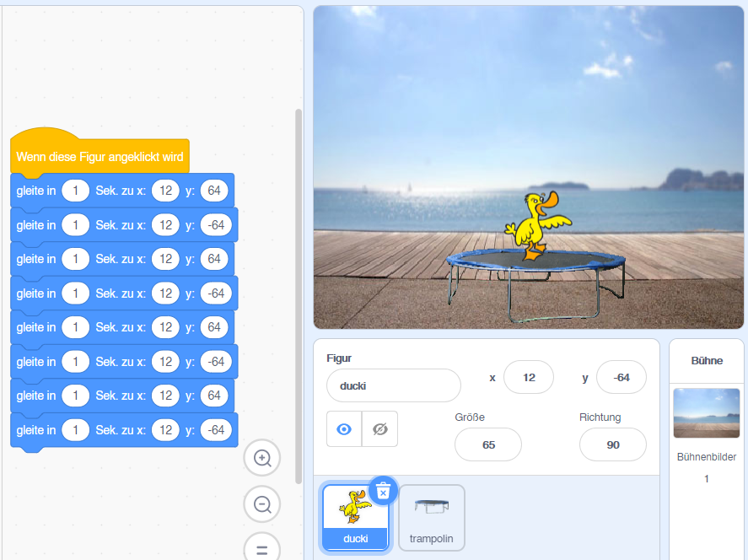Viewport: 748px width, 560px height.
Task: Click the first 'gleite in' block
Action: tap(35, 191)
